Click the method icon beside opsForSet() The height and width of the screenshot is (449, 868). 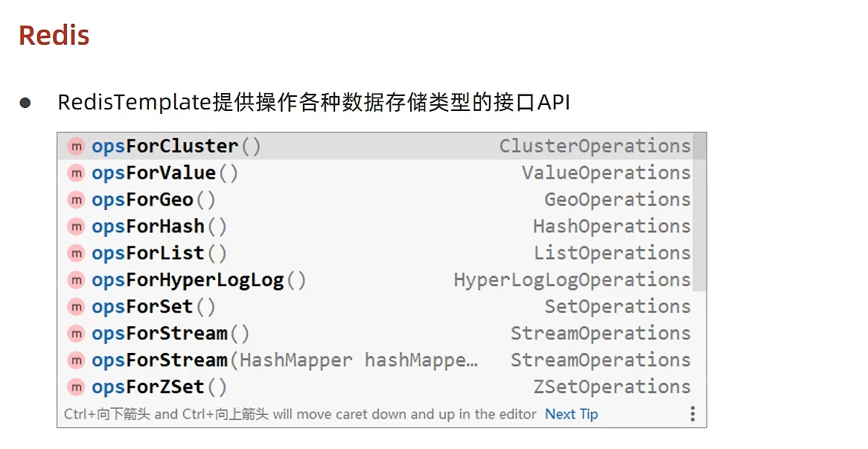coord(76,307)
